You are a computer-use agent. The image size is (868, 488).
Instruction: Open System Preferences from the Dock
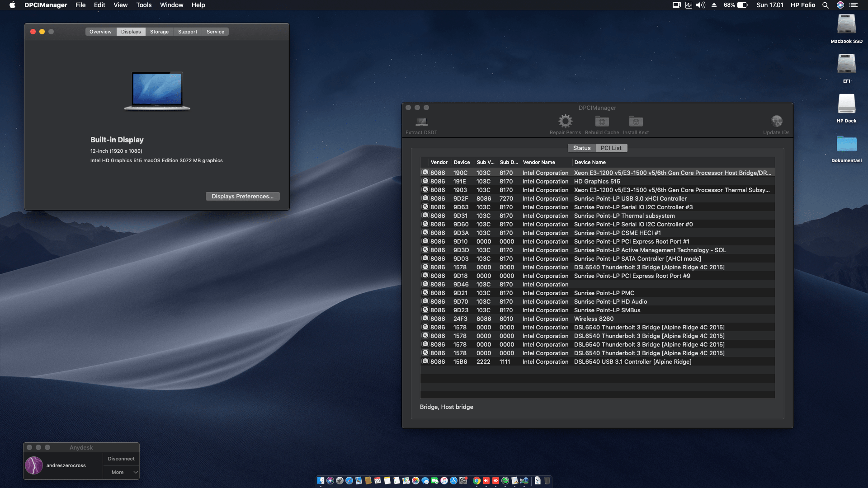tap(463, 481)
